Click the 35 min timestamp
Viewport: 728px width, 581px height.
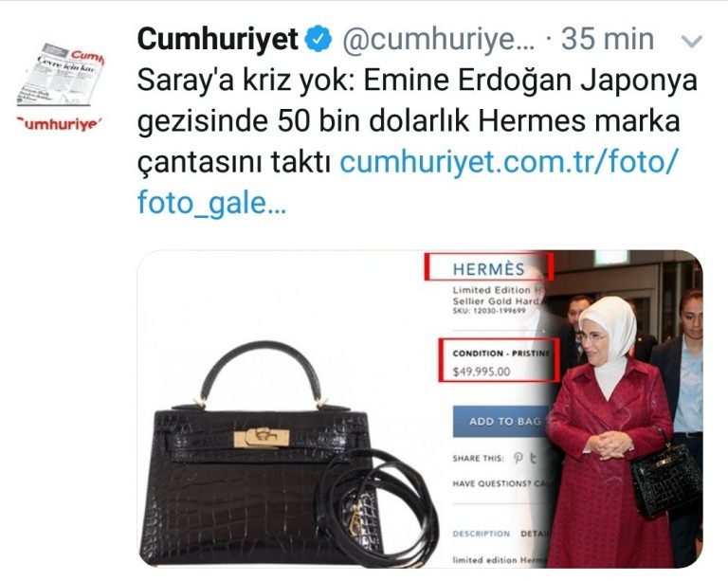608,39
